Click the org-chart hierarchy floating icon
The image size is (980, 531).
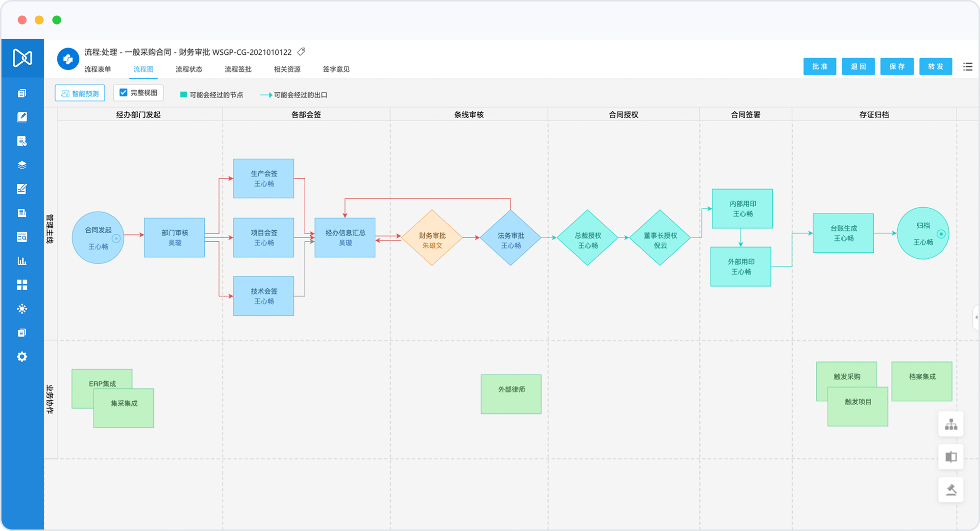tap(951, 424)
